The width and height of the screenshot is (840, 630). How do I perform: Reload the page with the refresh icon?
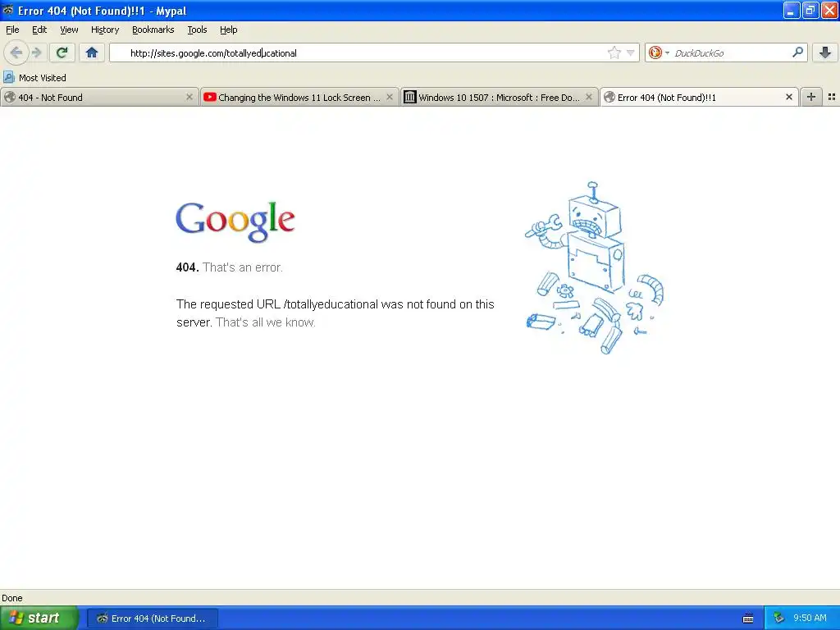[x=62, y=52]
